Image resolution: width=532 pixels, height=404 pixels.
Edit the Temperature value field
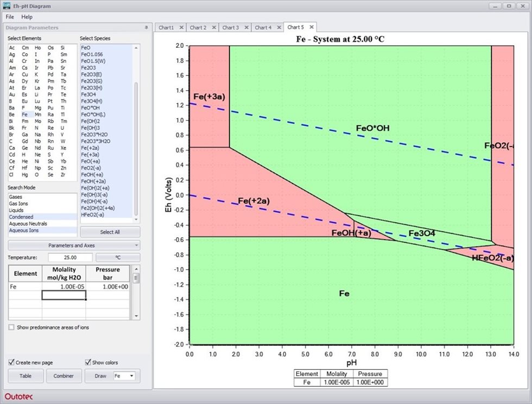(x=70, y=257)
